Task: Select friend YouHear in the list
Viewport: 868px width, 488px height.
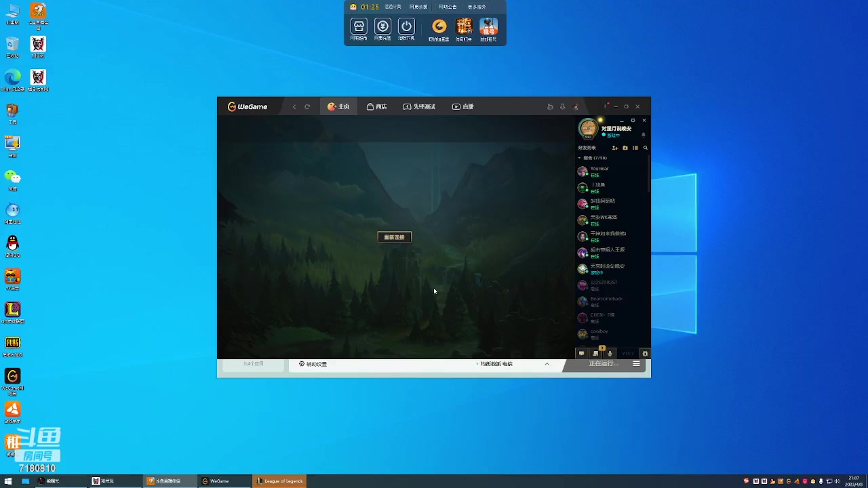Action: pos(612,171)
